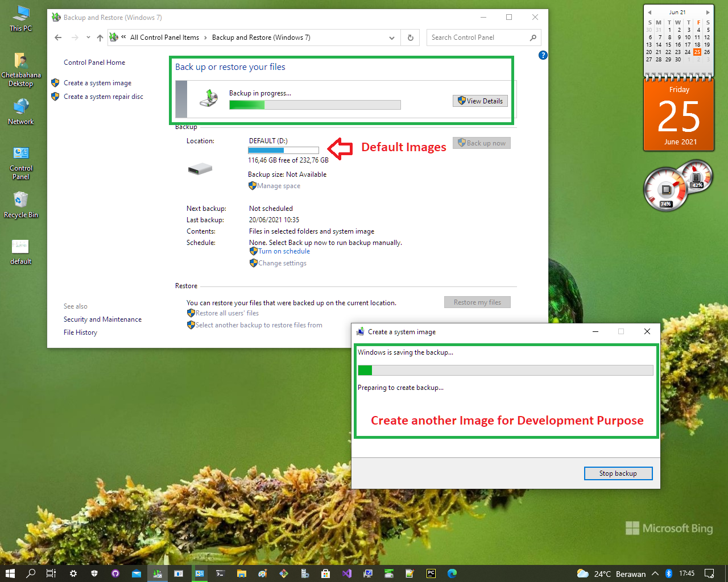Open Mail app from the taskbar

pyautogui.click(x=136, y=573)
